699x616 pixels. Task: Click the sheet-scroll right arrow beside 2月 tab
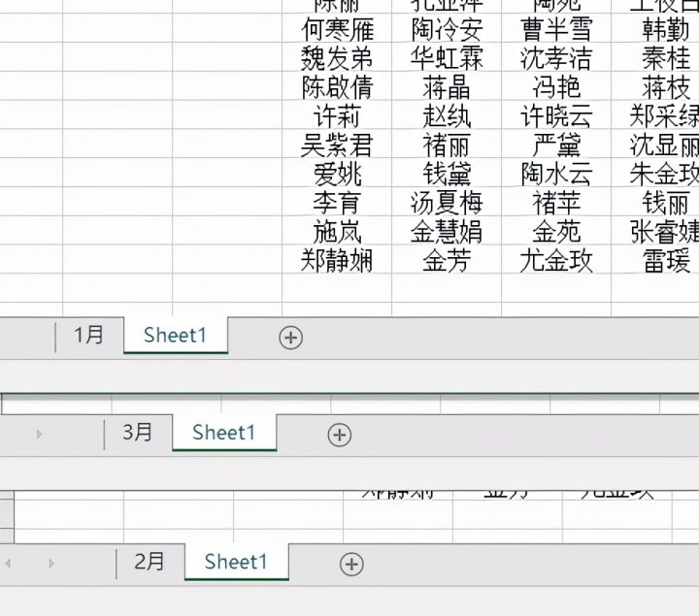(x=50, y=564)
